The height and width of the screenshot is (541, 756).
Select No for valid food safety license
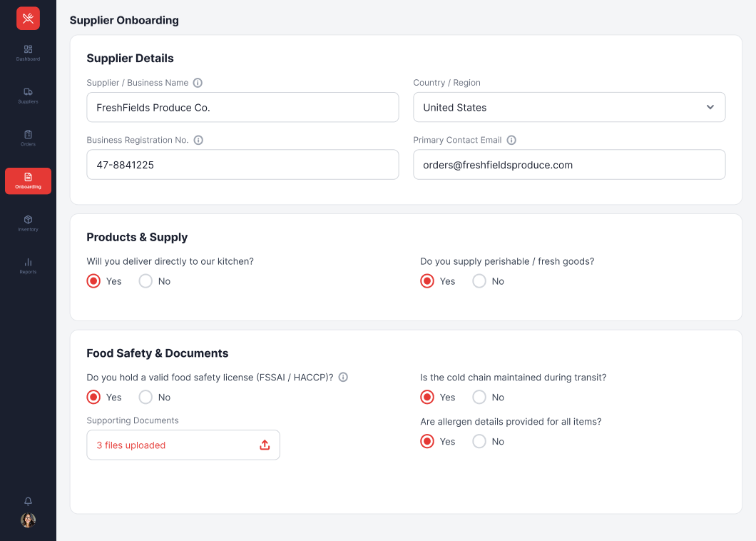click(x=145, y=397)
